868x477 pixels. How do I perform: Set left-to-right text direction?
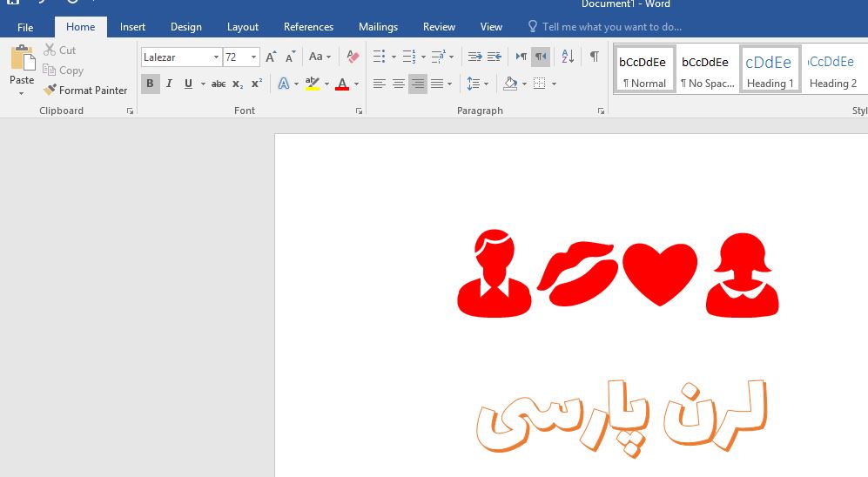521,57
